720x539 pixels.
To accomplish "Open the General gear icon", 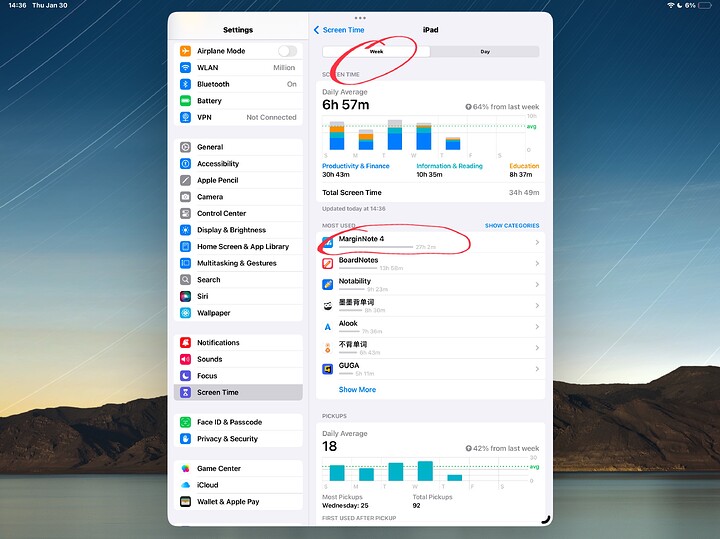I will coord(185,147).
